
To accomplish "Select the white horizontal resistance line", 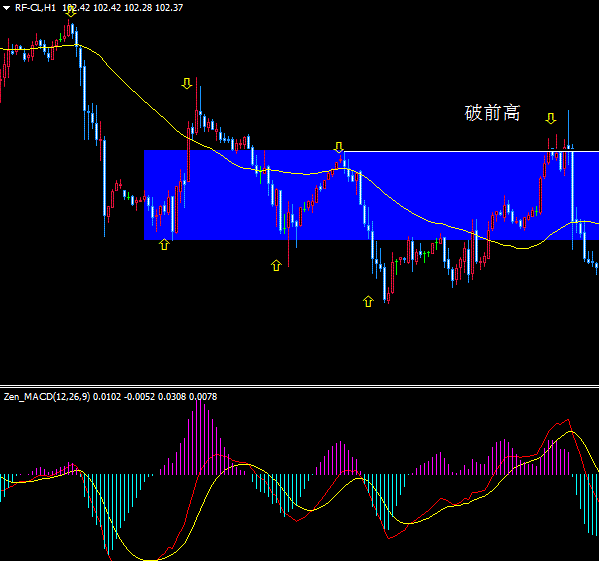I will [471, 152].
